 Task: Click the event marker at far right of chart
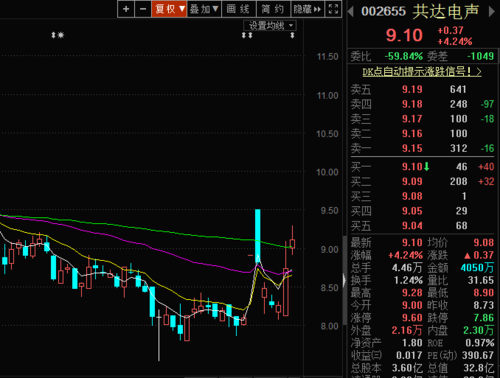(x=292, y=35)
